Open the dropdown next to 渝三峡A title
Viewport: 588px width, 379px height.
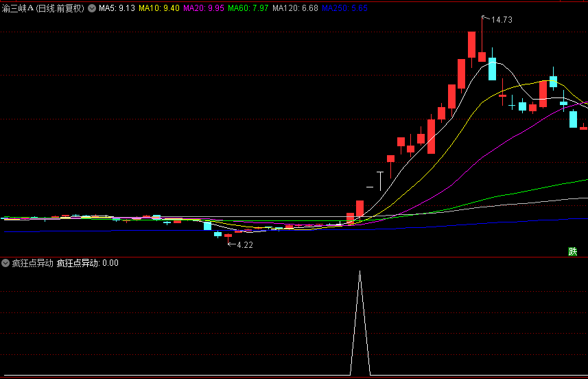click(x=92, y=9)
